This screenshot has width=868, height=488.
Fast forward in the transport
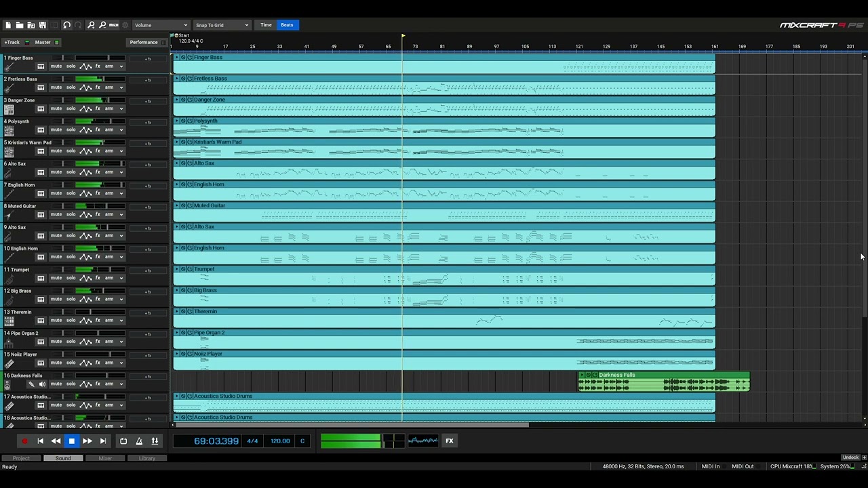[87, 441]
